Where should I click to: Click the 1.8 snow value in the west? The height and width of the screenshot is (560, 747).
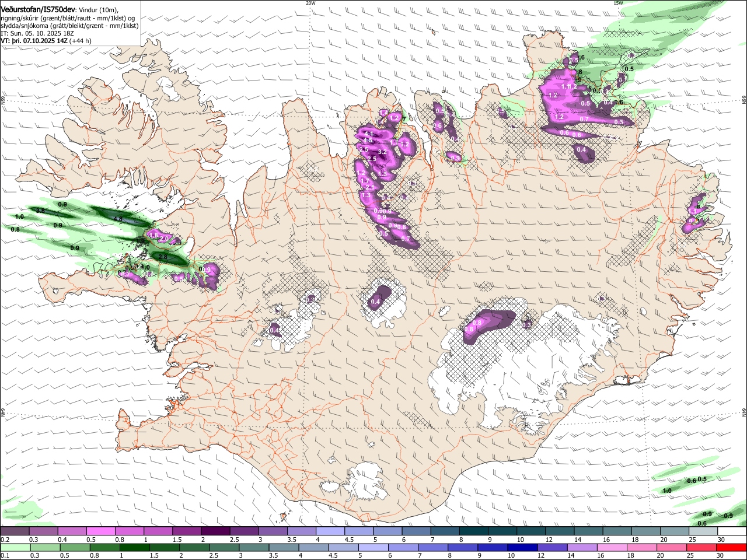click(153, 235)
